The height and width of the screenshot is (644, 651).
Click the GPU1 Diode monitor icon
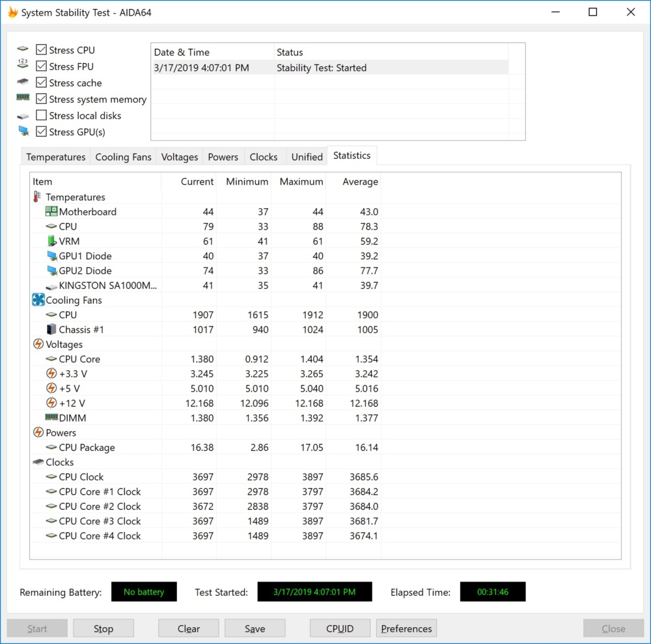click(52, 256)
